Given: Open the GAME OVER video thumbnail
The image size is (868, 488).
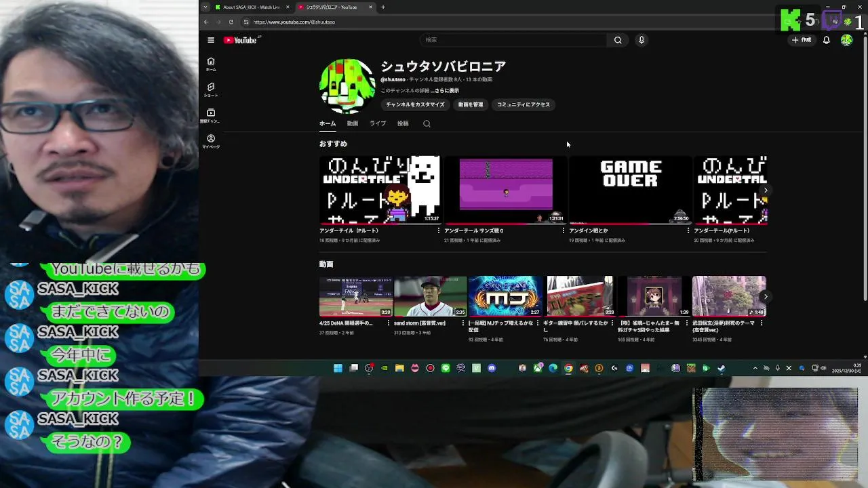Looking at the screenshot, I should [630, 190].
